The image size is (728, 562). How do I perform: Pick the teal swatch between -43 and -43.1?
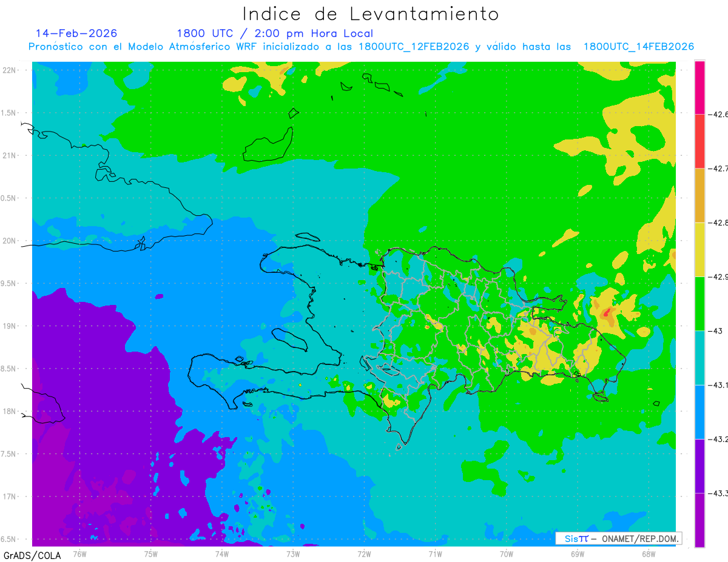click(699, 358)
